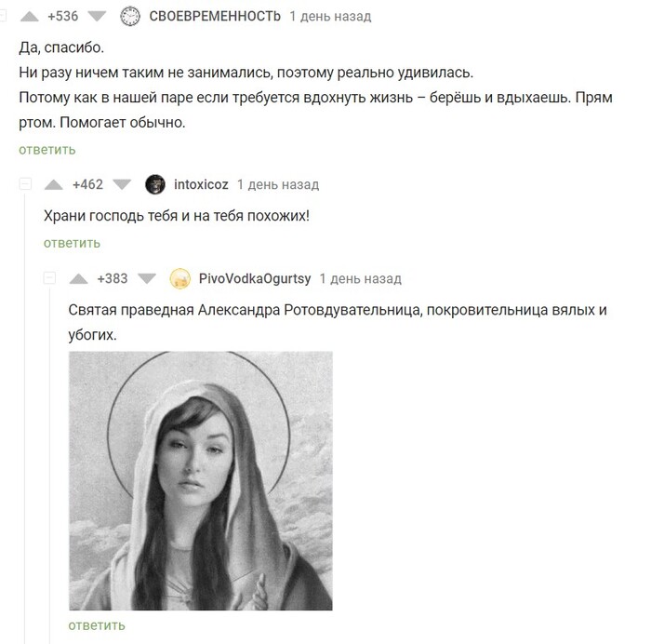Reply to the СВОЕВРЕМЕННОСТЬ comment via ответить
The height and width of the screenshot is (644, 651).
pyautogui.click(x=47, y=150)
